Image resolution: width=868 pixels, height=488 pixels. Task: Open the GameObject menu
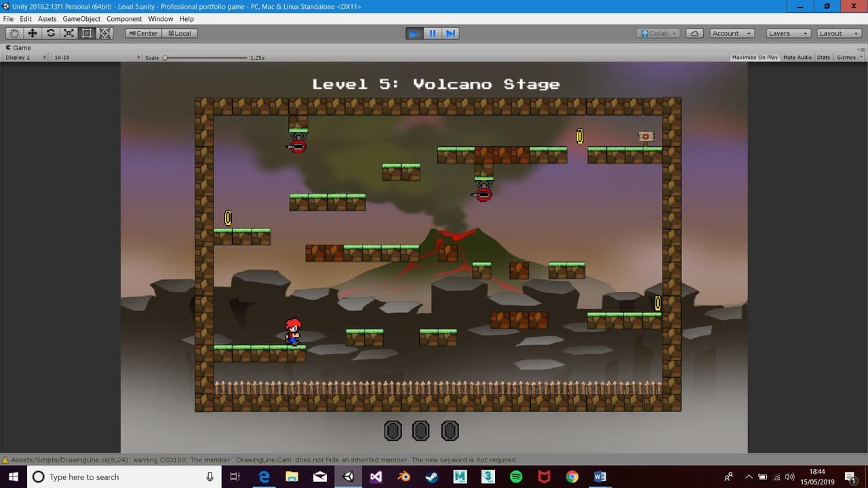coord(81,19)
